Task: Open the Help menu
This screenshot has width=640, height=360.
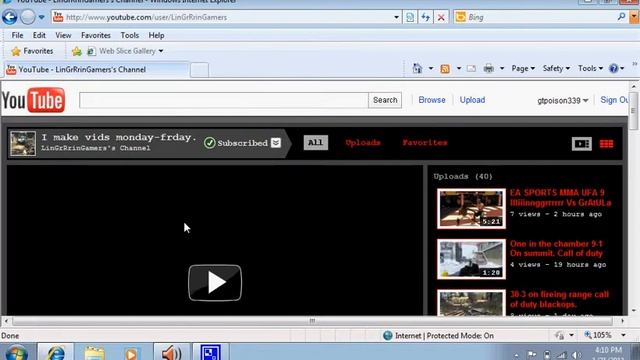Action: [156, 36]
